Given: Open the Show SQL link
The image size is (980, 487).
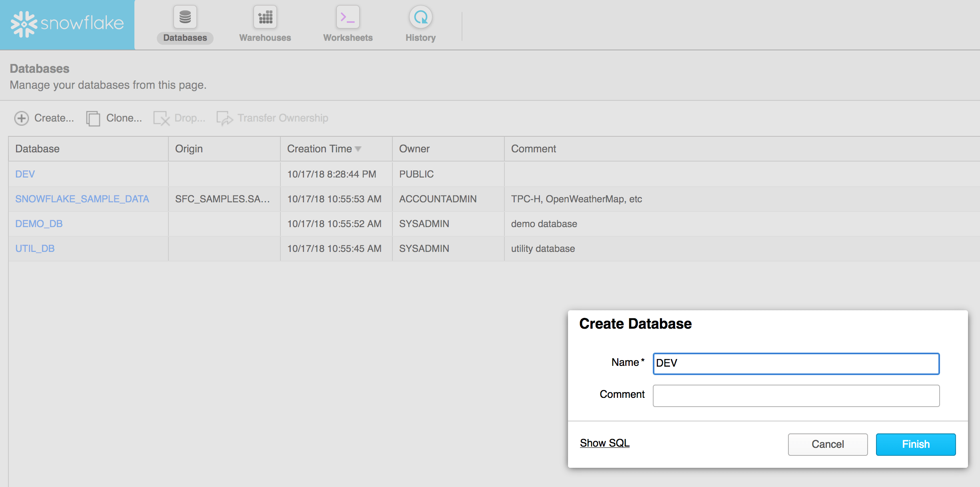Looking at the screenshot, I should [604, 443].
